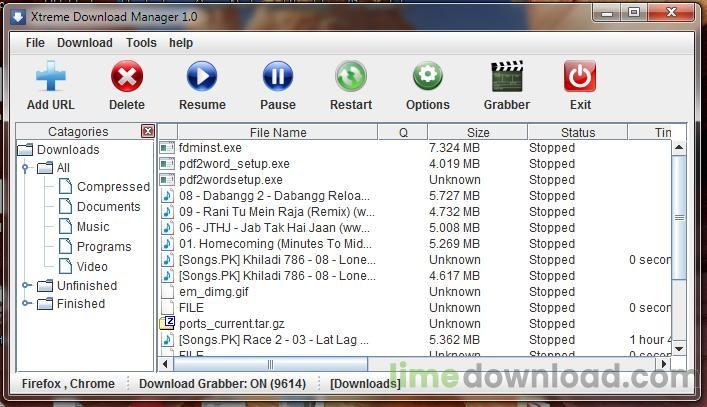Image resolution: width=707 pixels, height=407 pixels.
Task: Click the exe icon beside fdminst.exe
Action: [167, 147]
